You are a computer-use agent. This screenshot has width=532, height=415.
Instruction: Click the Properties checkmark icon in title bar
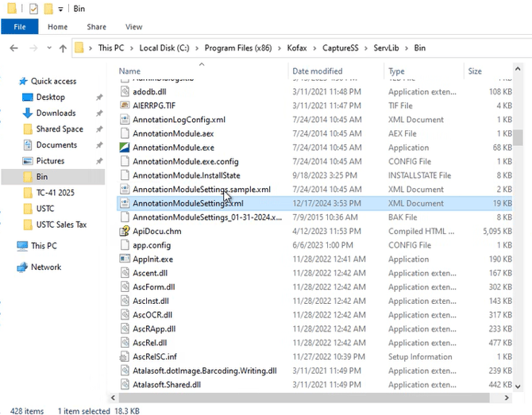[33, 10]
